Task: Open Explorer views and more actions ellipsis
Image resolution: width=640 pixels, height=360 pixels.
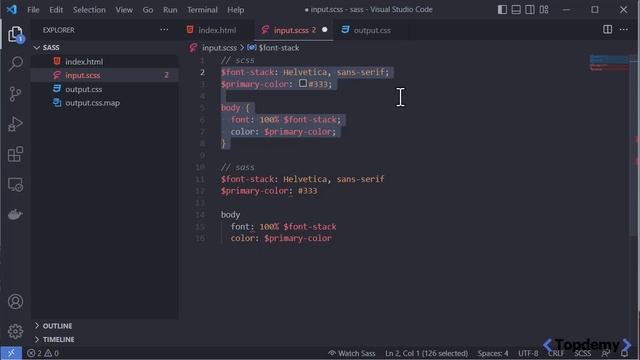Action: 164,30
